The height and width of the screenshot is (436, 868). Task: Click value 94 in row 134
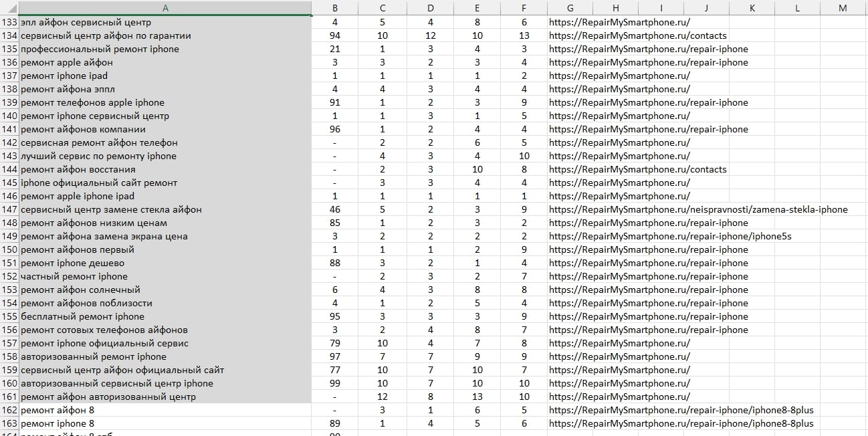coord(335,35)
